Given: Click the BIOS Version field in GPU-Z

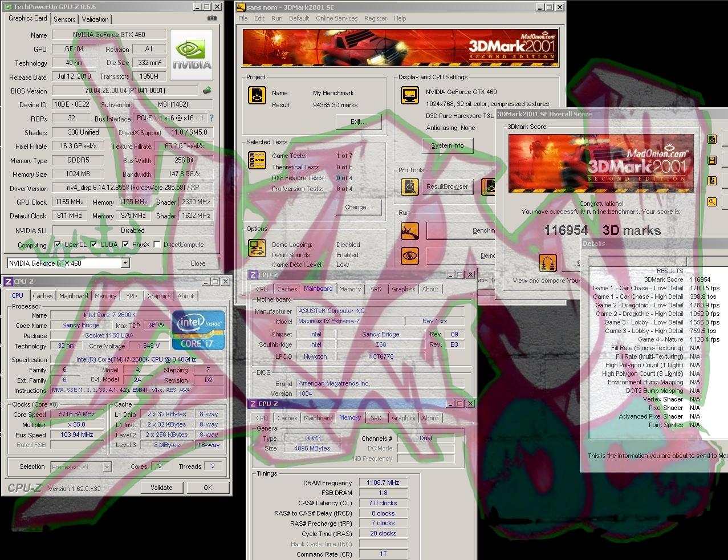Looking at the screenshot, I should (125, 91).
